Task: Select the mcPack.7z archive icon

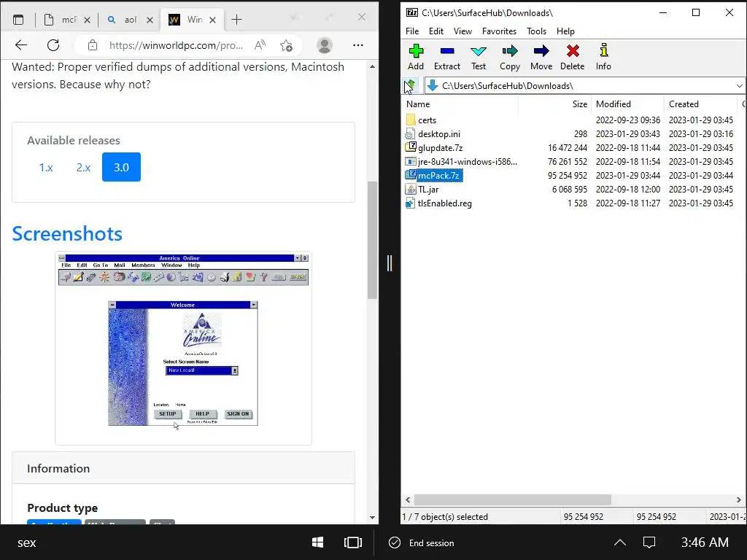Action: tap(410, 175)
